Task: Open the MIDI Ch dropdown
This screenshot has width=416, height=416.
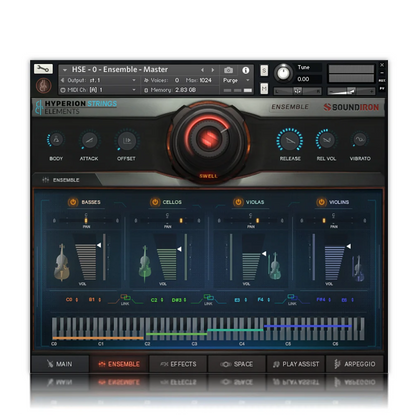Action: [x=98, y=90]
